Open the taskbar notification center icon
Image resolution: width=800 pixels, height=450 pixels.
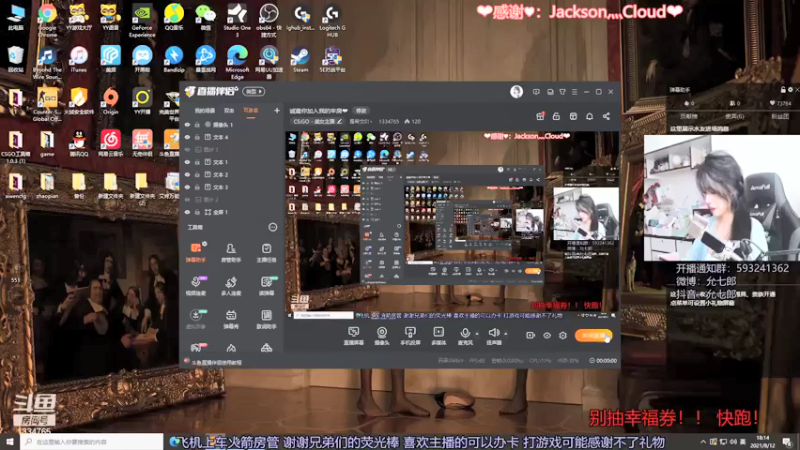(x=787, y=441)
